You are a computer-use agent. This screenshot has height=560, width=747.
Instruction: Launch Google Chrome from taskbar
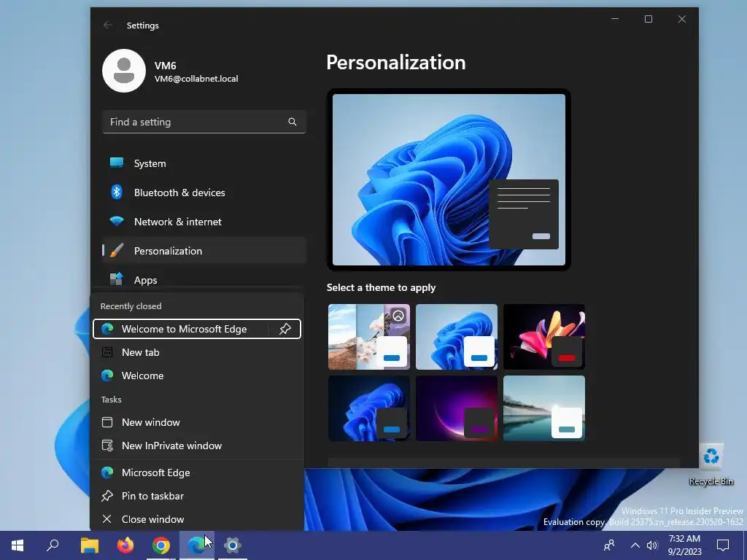point(161,545)
